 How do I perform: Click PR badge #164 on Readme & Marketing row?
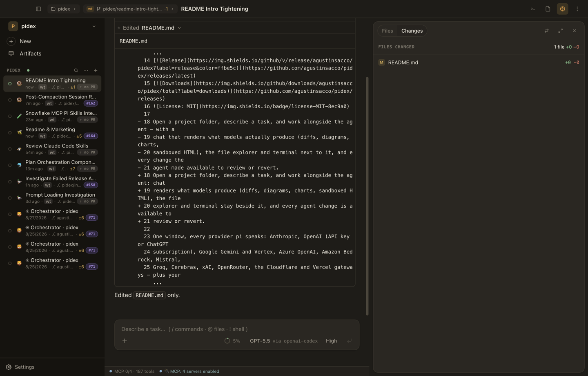tap(91, 136)
